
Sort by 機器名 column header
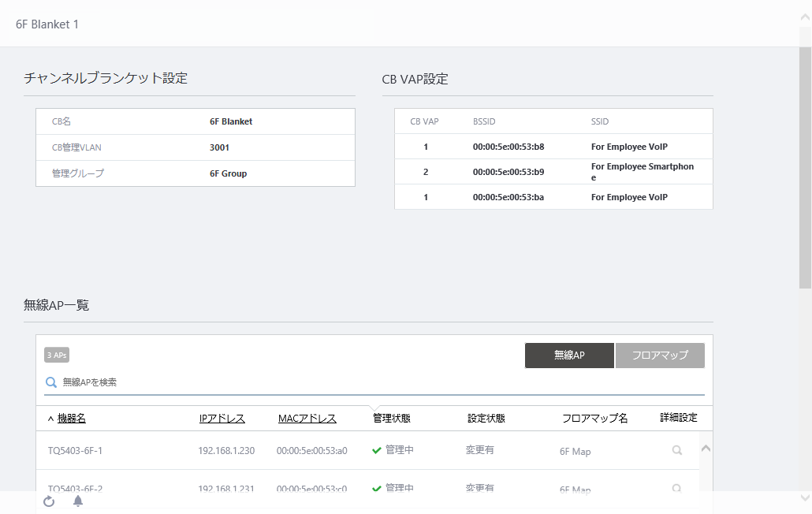[x=72, y=419]
